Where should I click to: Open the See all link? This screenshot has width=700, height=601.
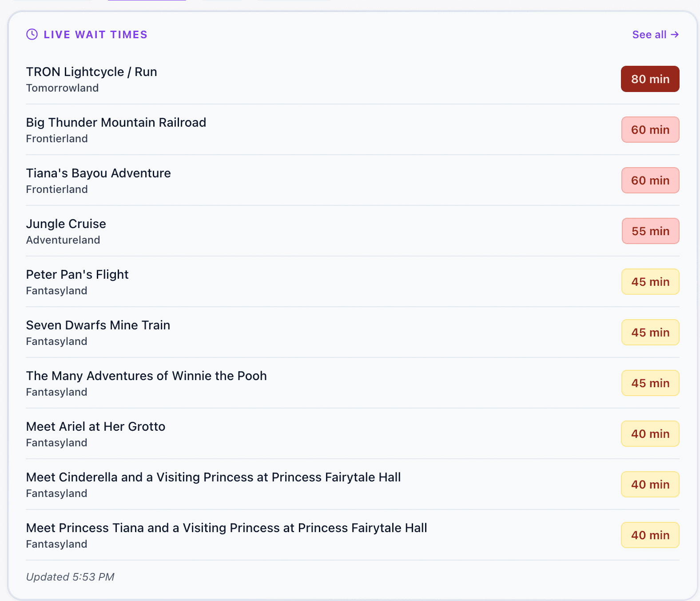(656, 34)
